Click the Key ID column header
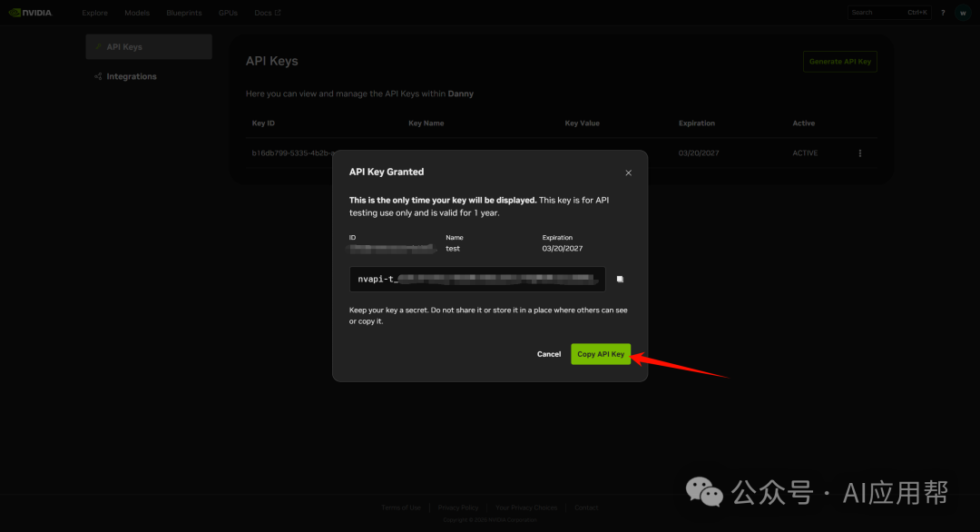Viewport: 980px width, 532px height. click(x=263, y=123)
